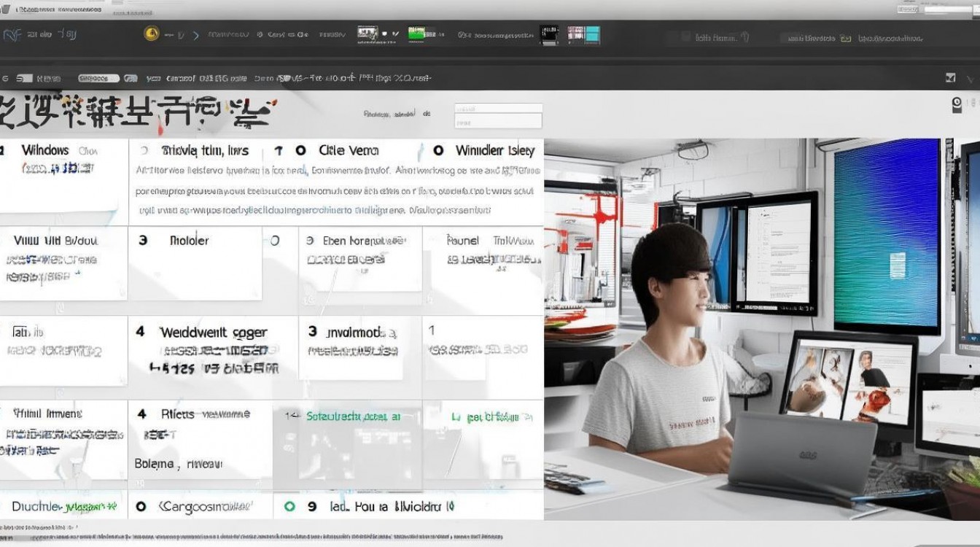This screenshot has width=980, height=547.
Task: Click the checkmark box icon at the far right of the second bar
Action: click(x=950, y=77)
